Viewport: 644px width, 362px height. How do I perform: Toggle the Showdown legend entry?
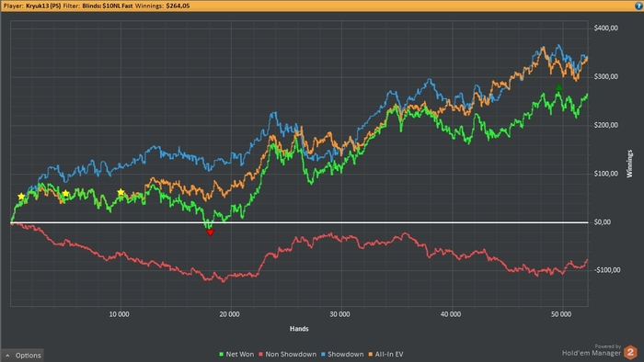342,355
